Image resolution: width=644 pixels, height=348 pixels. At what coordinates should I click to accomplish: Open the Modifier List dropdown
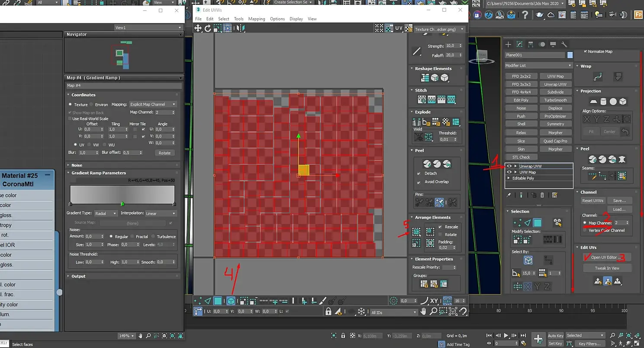[538, 65]
